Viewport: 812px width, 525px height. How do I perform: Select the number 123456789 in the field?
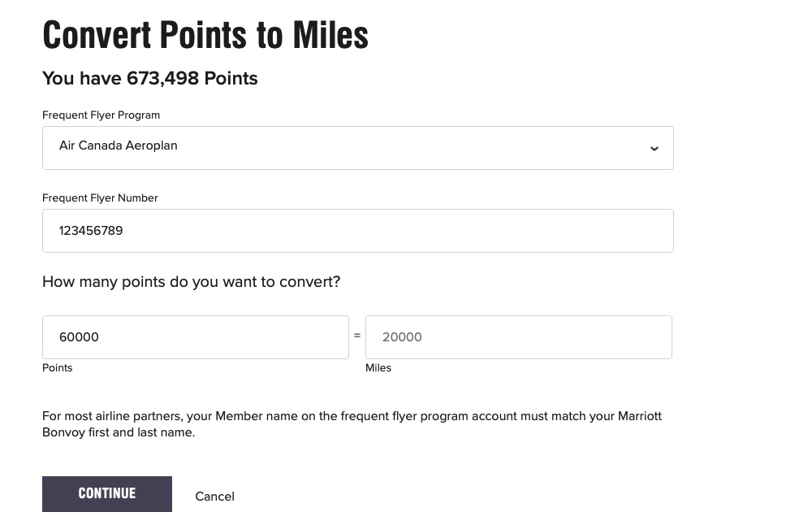click(x=91, y=231)
